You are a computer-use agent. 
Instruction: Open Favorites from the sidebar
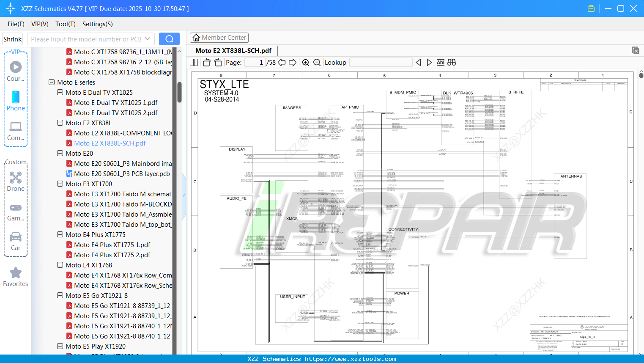16,277
